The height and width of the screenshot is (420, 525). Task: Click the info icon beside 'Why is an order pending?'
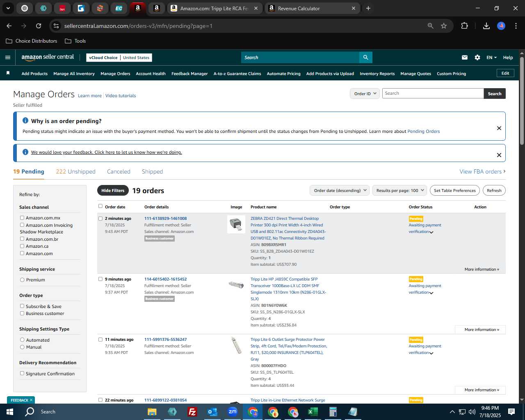click(x=25, y=121)
